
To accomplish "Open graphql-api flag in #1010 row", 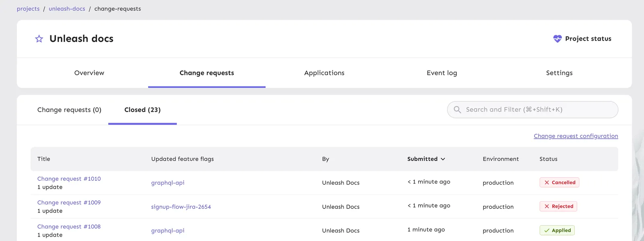I will click(168, 183).
